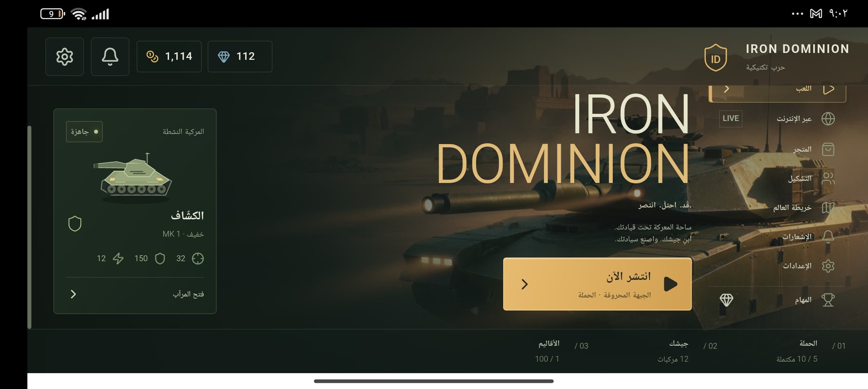Click the globe icon for online mode
The height and width of the screenshot is (389, 868).
tap(828, 119)
